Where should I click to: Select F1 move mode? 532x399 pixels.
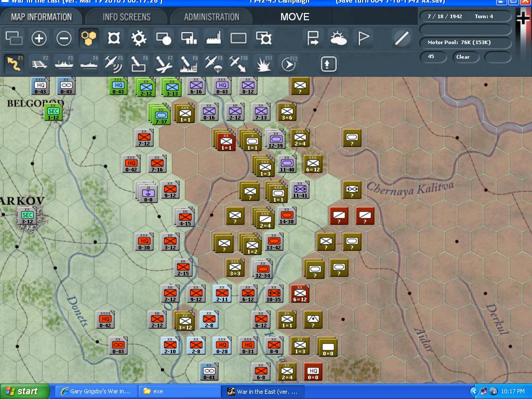pos(14,64)
